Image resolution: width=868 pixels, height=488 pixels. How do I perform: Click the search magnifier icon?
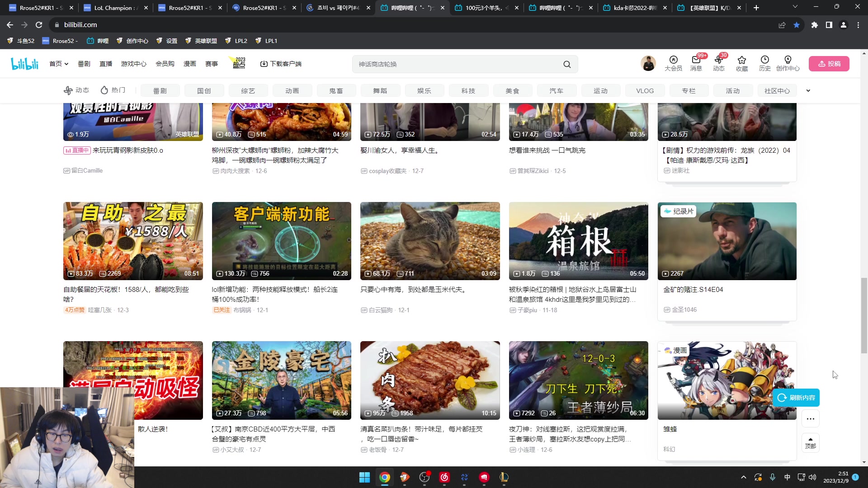coord(567,64)
